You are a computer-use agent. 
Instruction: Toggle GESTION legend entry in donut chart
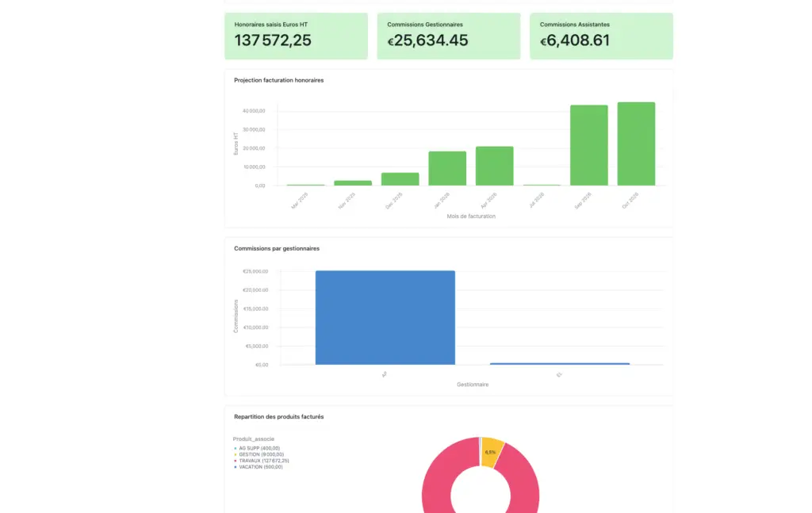pyautogui.click(x=258, y=454)
